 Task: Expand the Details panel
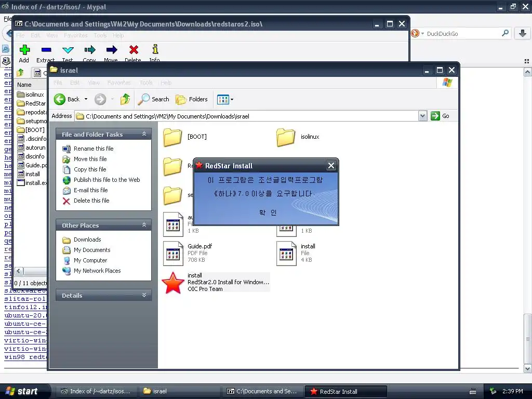pyautogui.click(x=144, y=295)
